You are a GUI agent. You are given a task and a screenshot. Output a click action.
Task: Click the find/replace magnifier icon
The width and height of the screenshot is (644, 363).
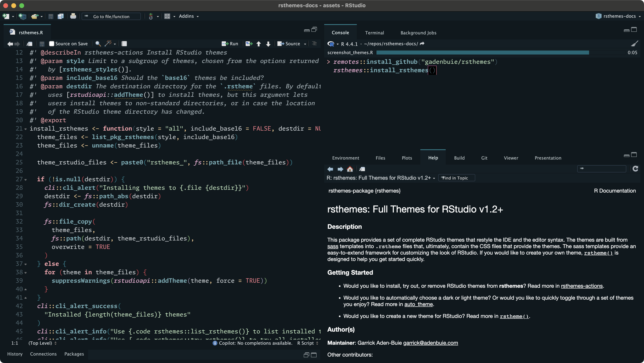click(x=98, y=44)
